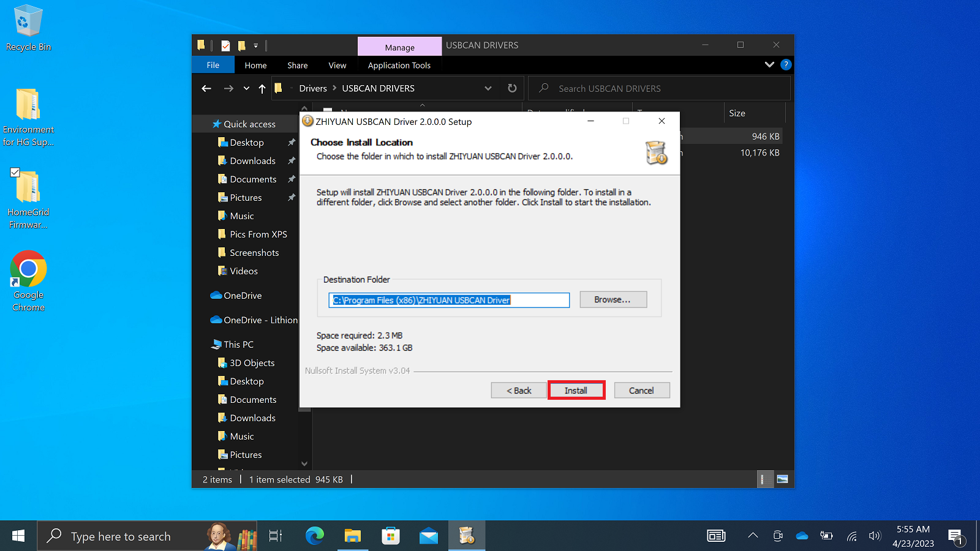Open Documents under Quick access
Image resolution: width=980 pixels, height=551 pixels.
(253, 179)
